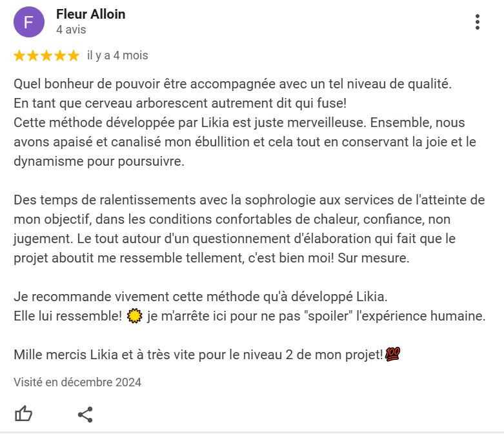Click the third yellow rating star

[x=46, y=55]
